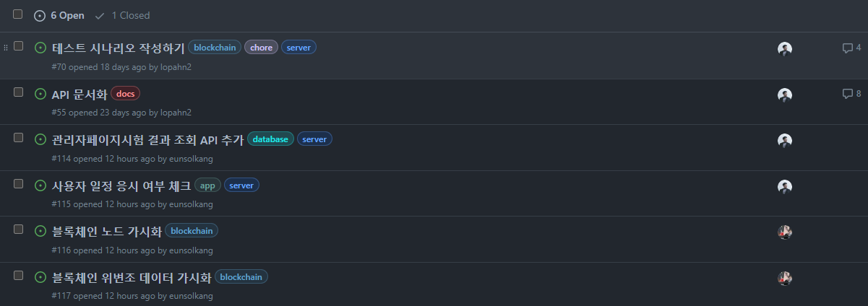Click the comment icon on issue #70

point(848,48)
